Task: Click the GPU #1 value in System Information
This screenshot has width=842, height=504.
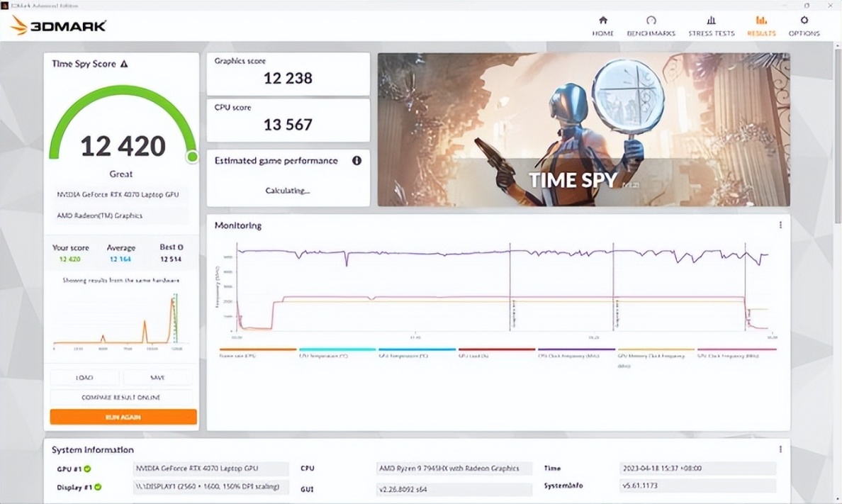Action: [x=211, y=469]
